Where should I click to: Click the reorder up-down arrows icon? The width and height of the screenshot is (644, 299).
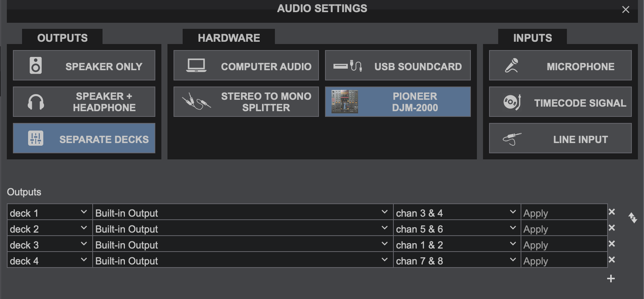[x=633, y=217]
